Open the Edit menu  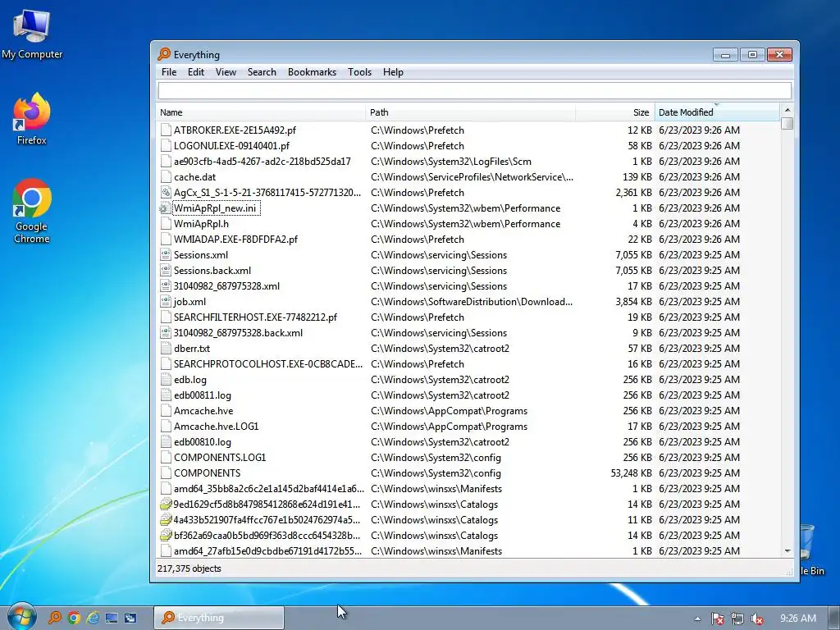195,72
